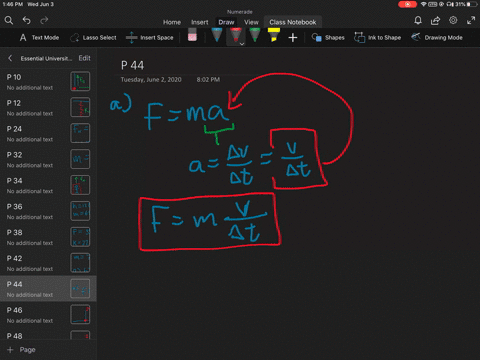
Task: Pick the red pen
Action: pos(236,36)
